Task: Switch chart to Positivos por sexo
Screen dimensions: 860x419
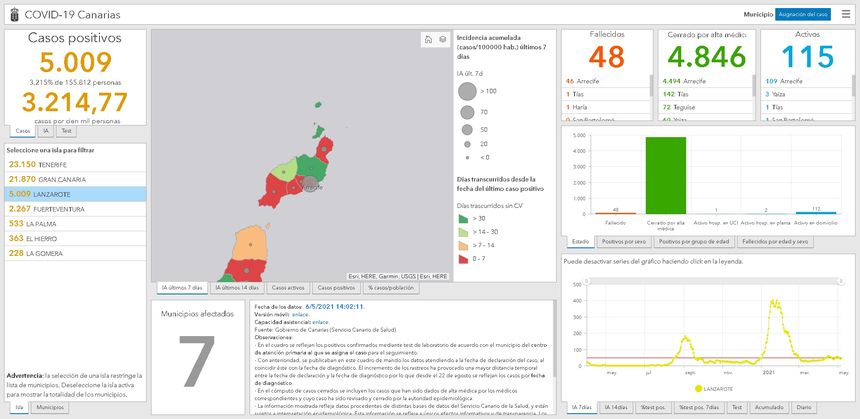Action: [x=624, y=241]
